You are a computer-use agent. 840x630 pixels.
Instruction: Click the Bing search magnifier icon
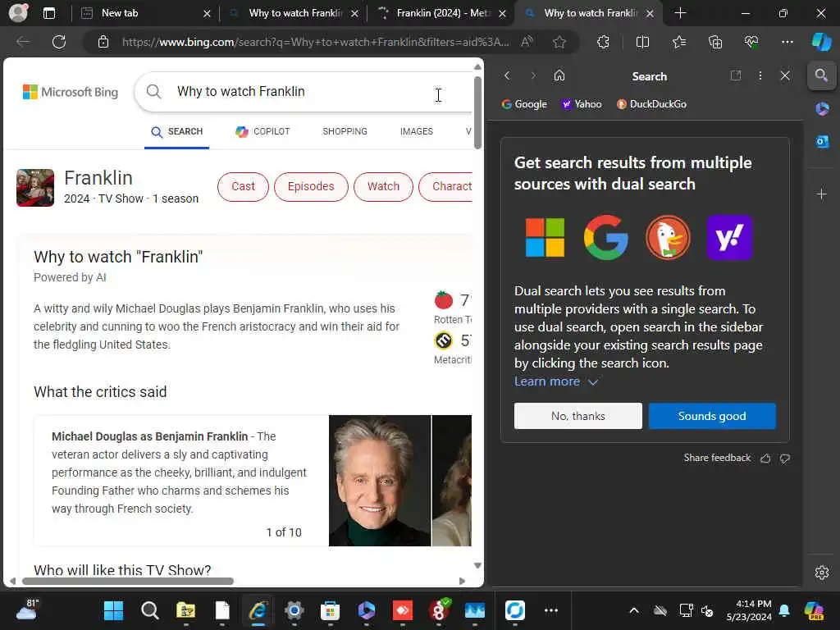pos(153,92)
